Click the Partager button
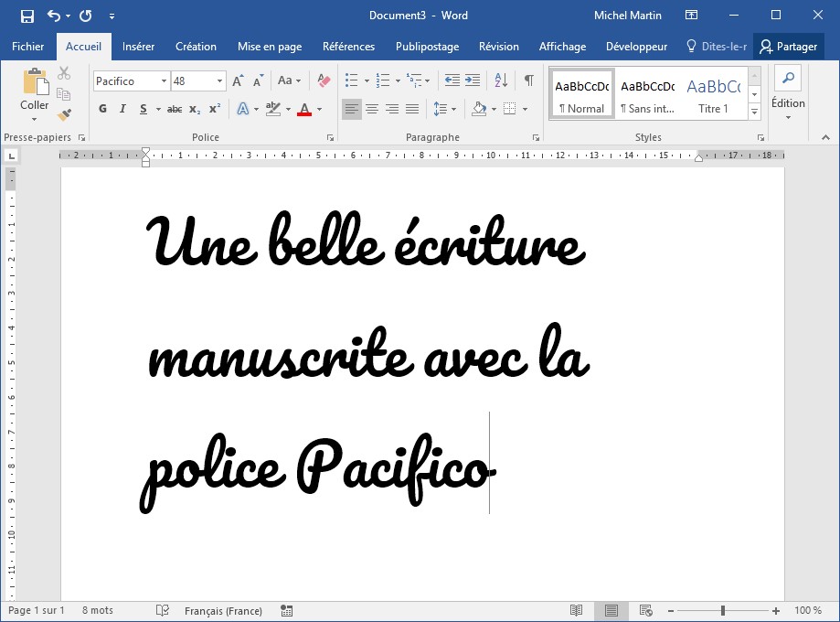Screen dimensions: 840x622 tap(788, 47)
